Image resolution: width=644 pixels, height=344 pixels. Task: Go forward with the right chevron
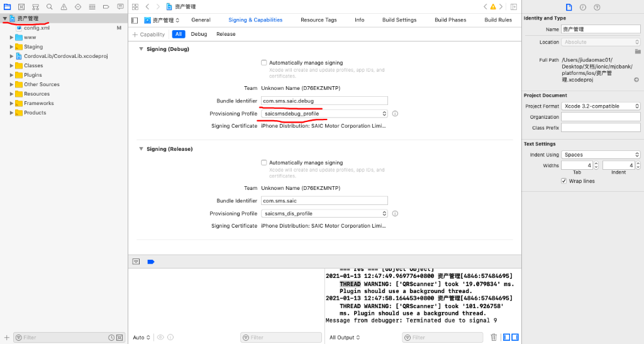click(x=158, y=6)
